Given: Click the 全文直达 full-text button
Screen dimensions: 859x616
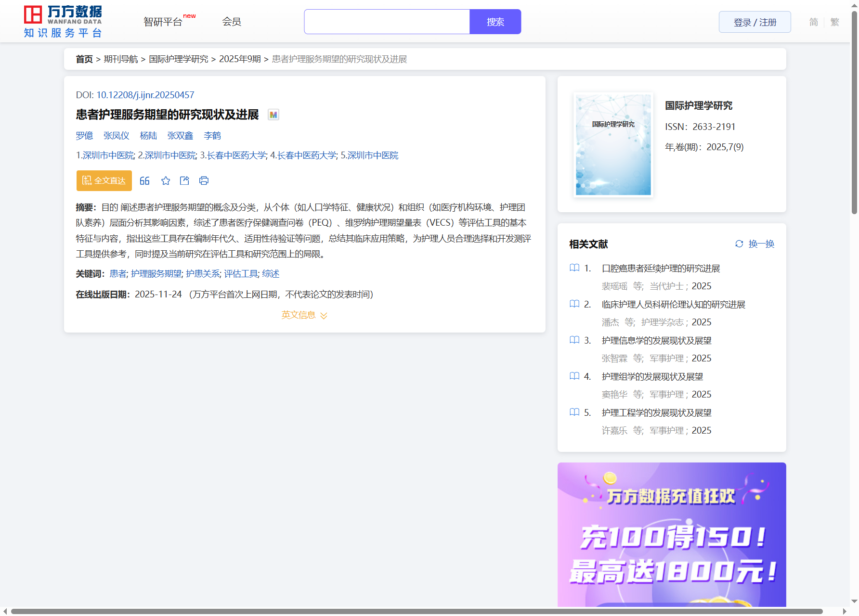Looking at the screenshot, I should [104, 181].
